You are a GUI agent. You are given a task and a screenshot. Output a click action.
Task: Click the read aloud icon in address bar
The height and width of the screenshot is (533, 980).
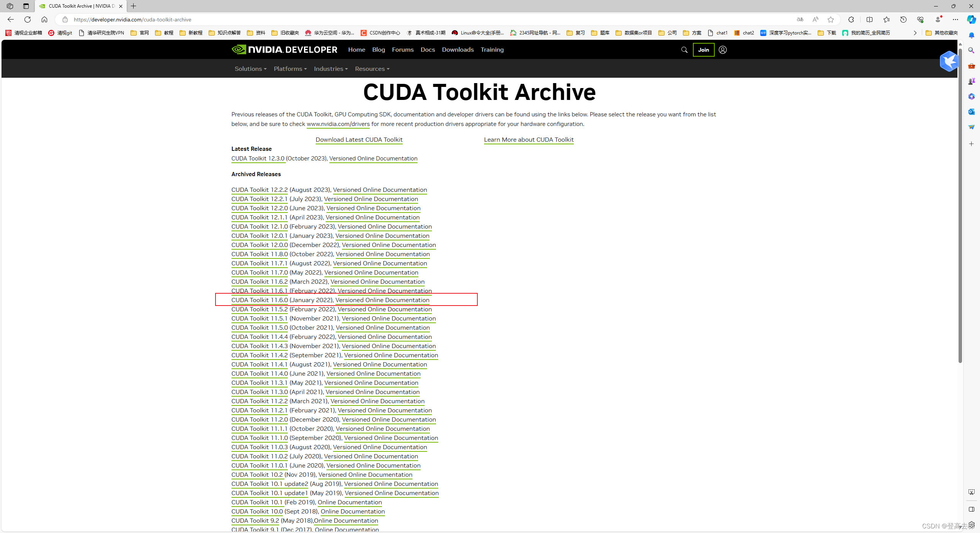[x=815, y=20]
